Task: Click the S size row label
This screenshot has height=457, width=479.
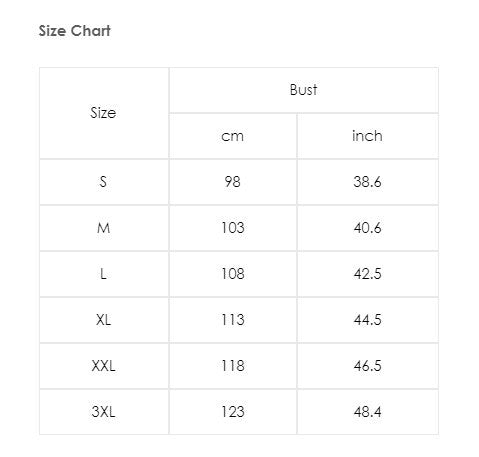Action: [104, 182]
